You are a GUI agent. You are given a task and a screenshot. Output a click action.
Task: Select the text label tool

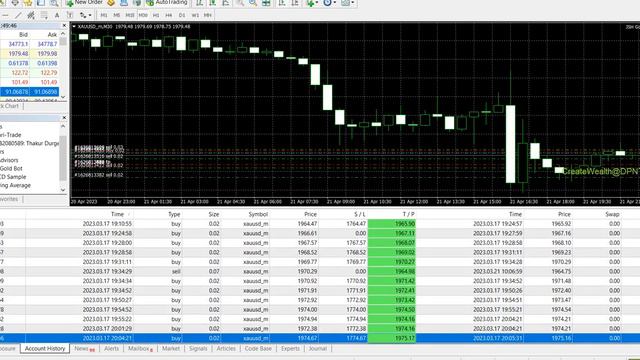click(x=70, y=15)
